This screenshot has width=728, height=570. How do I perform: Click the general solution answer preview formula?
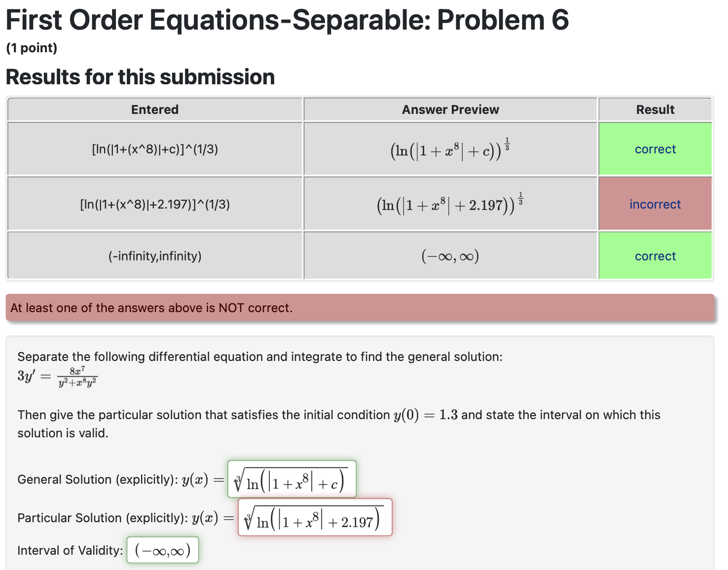pos(450,149)
